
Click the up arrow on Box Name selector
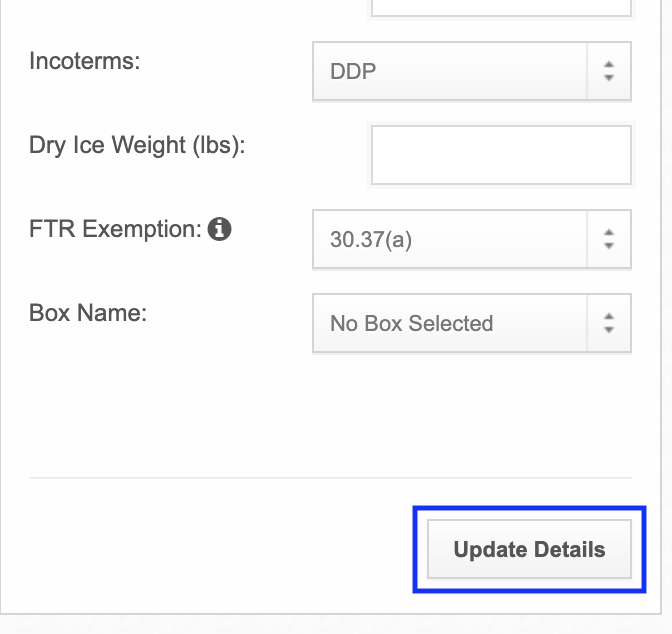pos(609,317)
